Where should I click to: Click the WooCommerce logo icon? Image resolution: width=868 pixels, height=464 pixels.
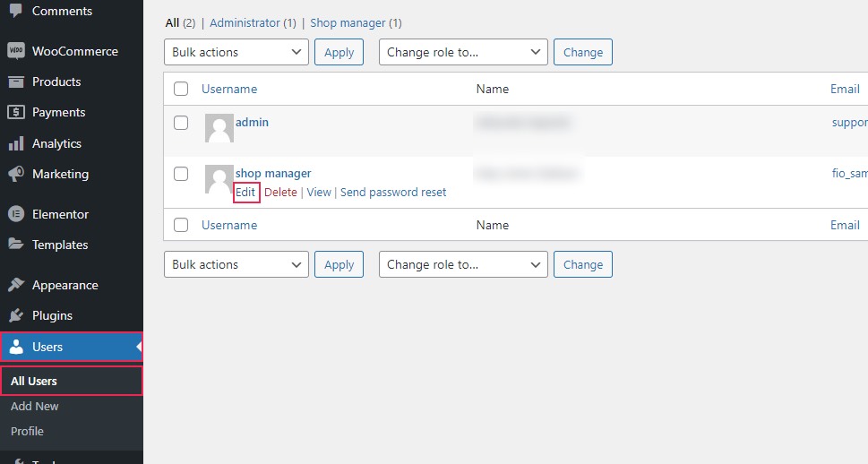point(16,51)
